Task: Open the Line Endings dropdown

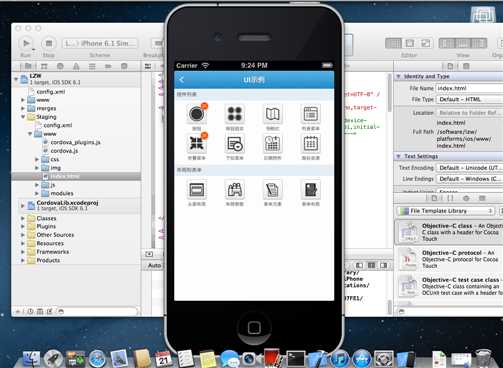Action: pos(469,179)
